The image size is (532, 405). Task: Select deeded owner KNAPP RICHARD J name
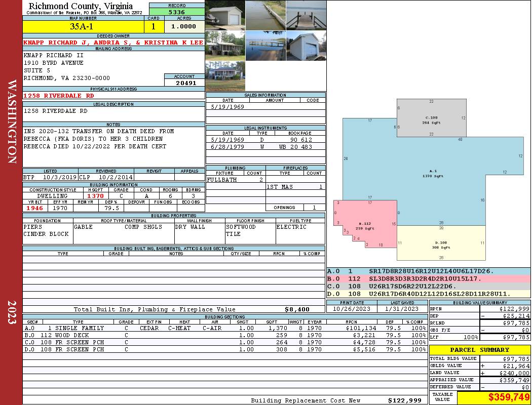[113, 43]
